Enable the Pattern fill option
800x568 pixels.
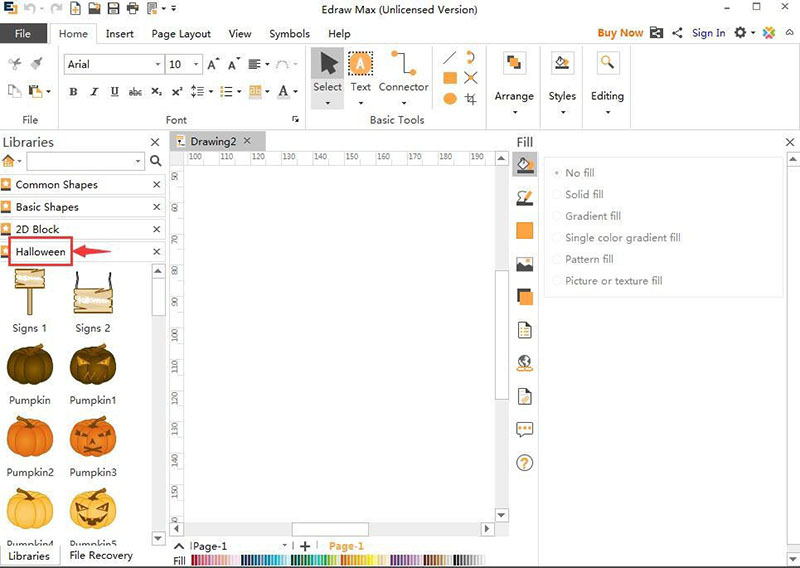tap(588, 259)
